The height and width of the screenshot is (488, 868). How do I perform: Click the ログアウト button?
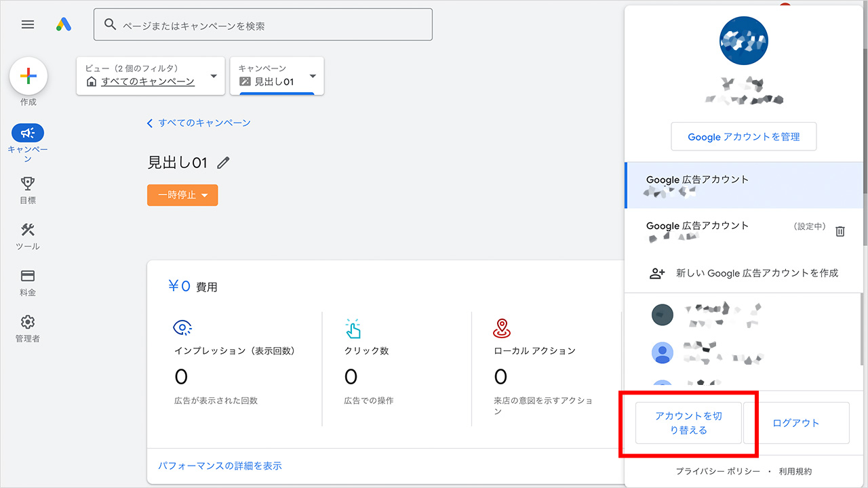(x=796, y=423)
